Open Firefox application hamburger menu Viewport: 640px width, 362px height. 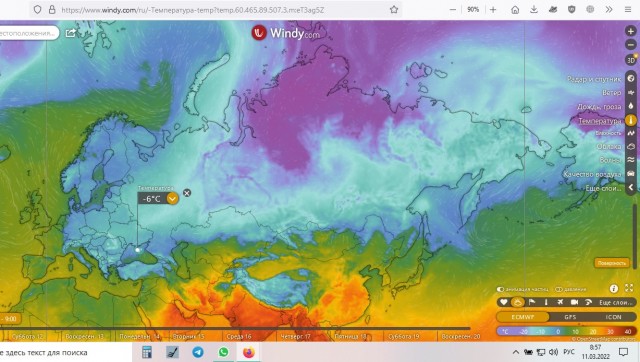tap(628, 9)
